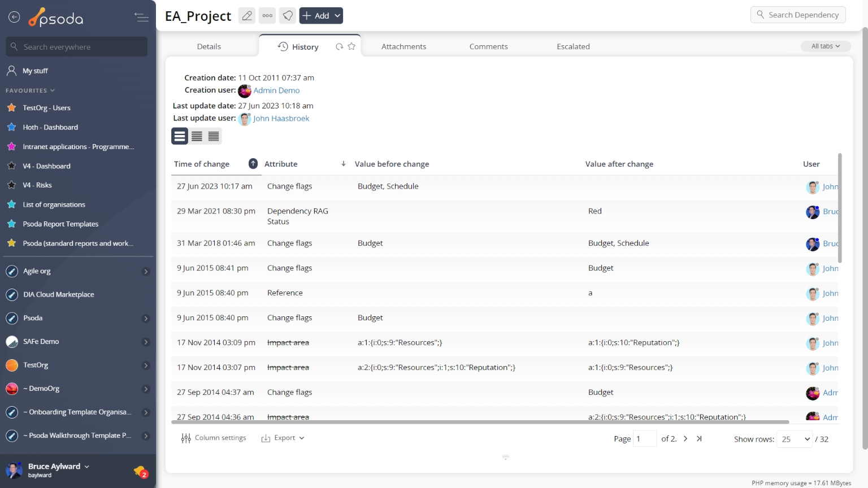868x488 pixels.
Task: Expand the TestOrg organisation
Action: [146, 365]
